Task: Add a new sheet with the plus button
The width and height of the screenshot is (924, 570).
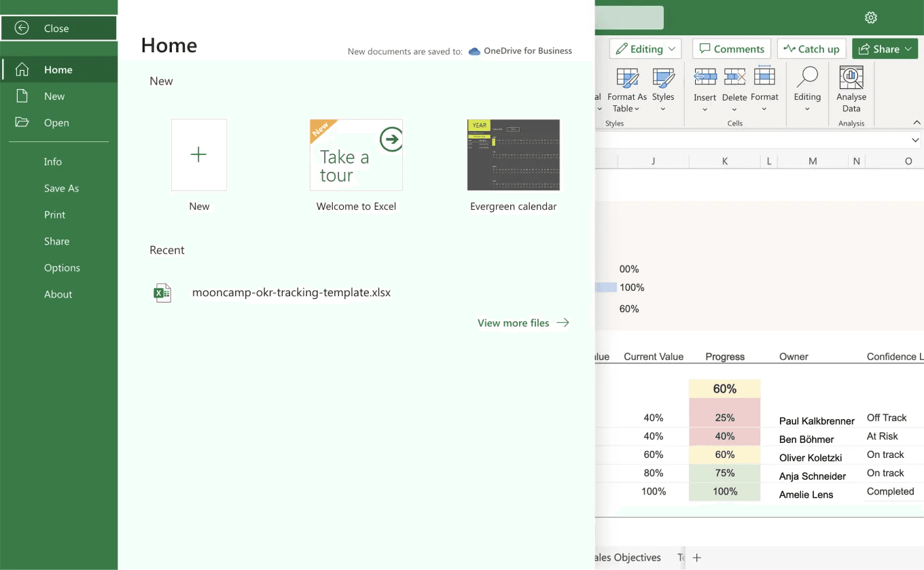Action: (x=696, y=557)
